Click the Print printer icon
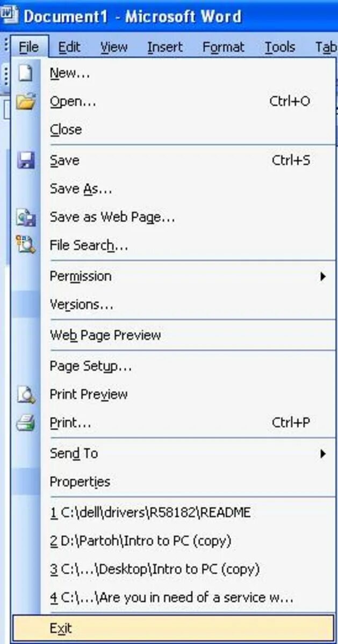This screenshot has height=644, width=338. (25, 422)
